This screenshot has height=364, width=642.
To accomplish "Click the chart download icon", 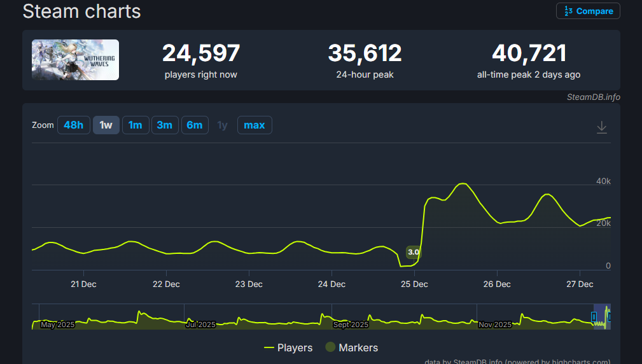I will [x=601, y=128].
